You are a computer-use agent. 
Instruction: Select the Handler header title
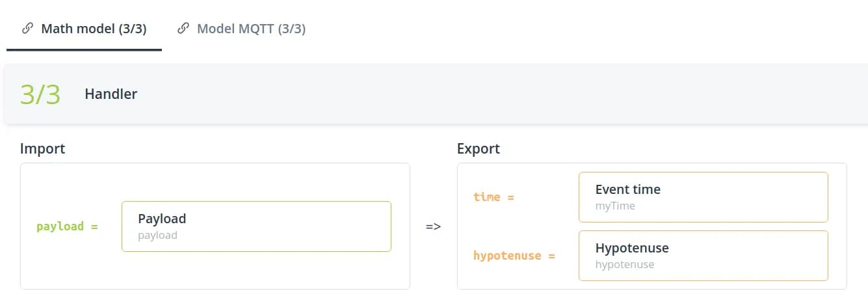coord(111,94)
